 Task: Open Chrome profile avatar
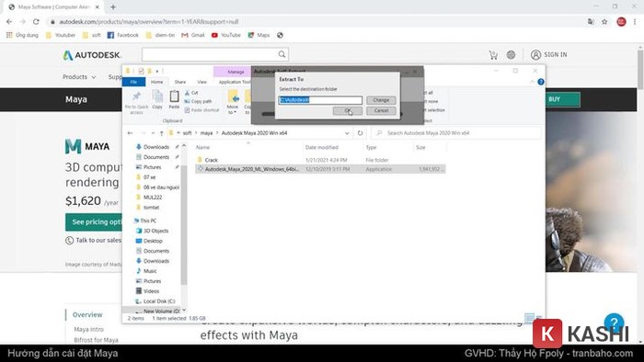[x=621, y=22]
